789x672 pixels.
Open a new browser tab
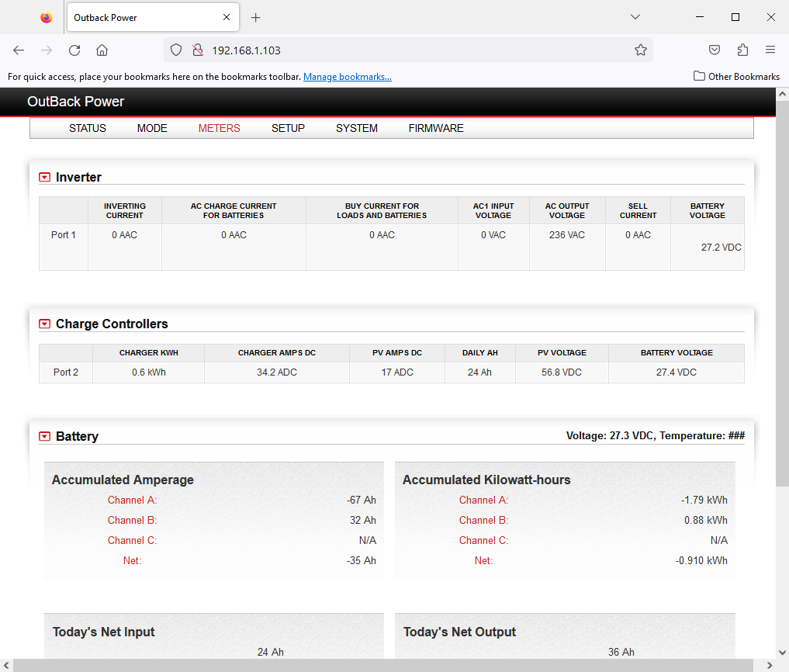pos(256,17)
